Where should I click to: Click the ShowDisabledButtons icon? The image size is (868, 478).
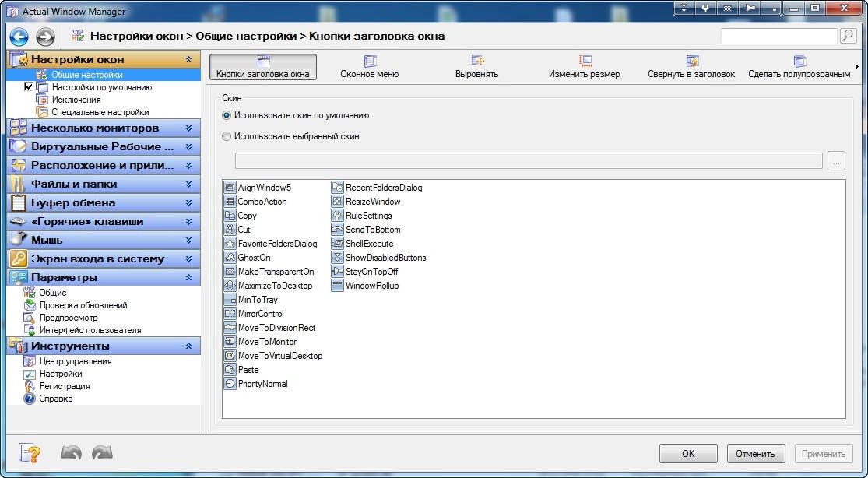click(x=337, y=258)
